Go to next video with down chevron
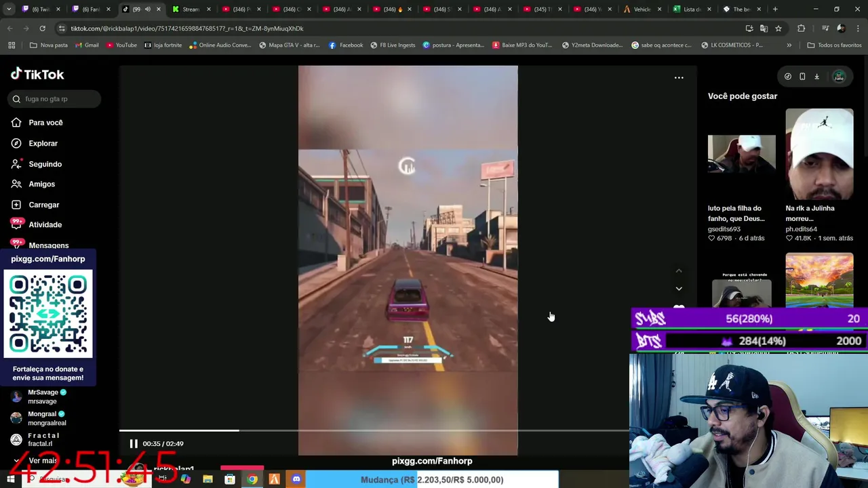The image size is (868, 488). (679, 289)
